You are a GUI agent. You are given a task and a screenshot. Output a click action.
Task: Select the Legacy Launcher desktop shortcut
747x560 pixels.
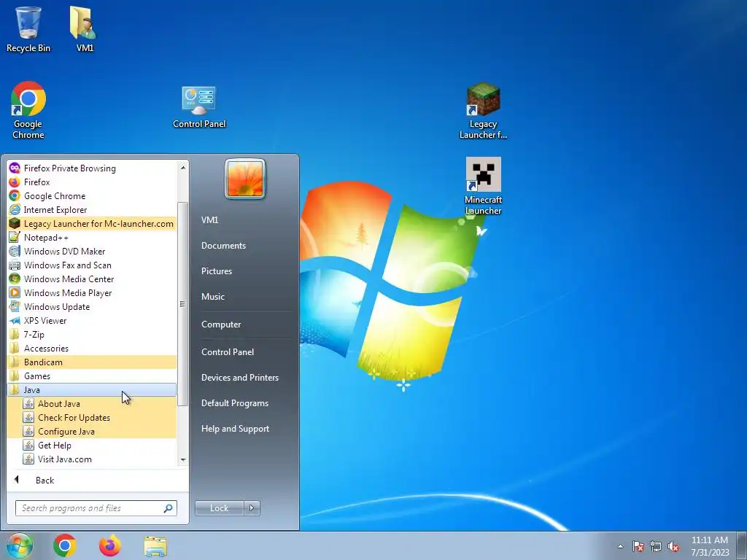pos(483,111)
